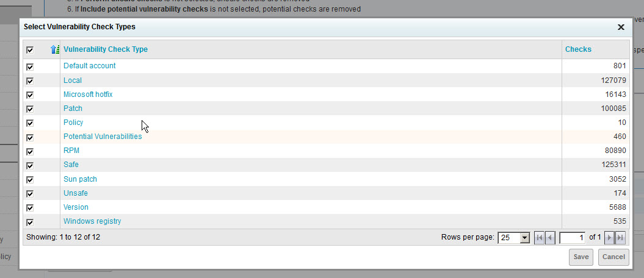Viewport: 644px width, 278px height.
Task: Open the Potential Vulnerabilities link
Action: coord(103,137)
